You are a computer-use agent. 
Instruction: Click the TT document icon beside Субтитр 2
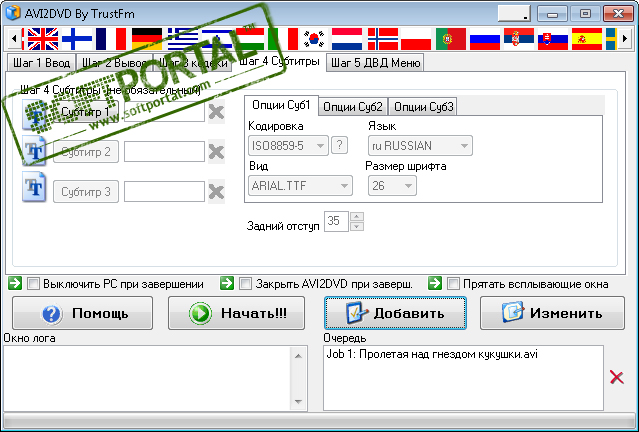point(34,151)
